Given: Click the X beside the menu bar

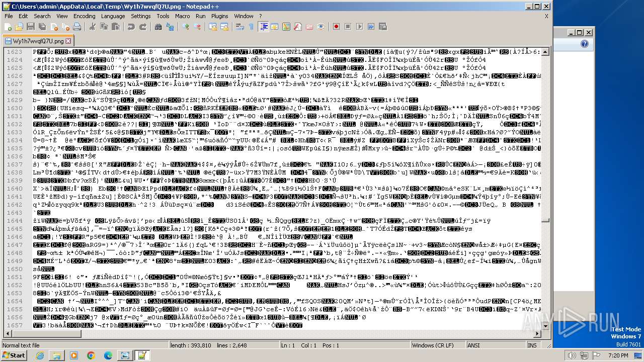Looking at the screenshot, I should (546, 16).
